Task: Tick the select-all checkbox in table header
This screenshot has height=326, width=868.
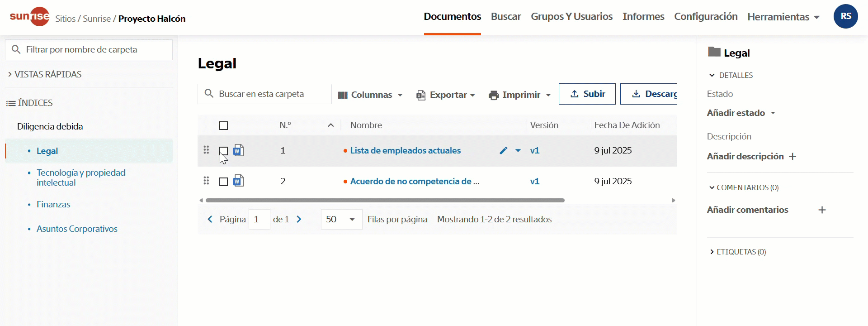Action: click(x=223, y=125)
